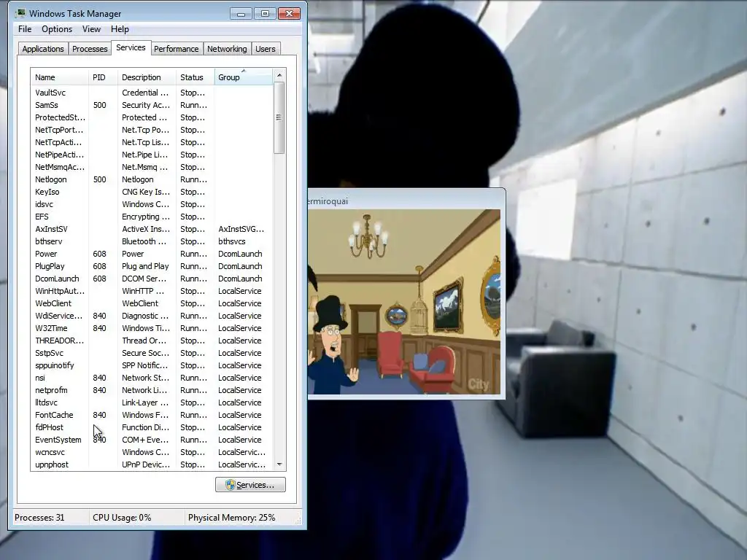The image size is (747, 560).
Task: Select the Services tab
Action: [x=131, y=47]
